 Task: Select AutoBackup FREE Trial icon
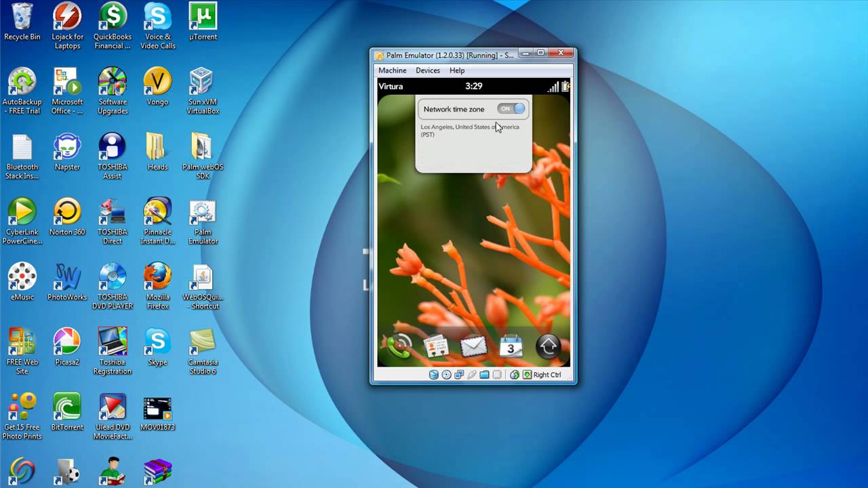22,91
